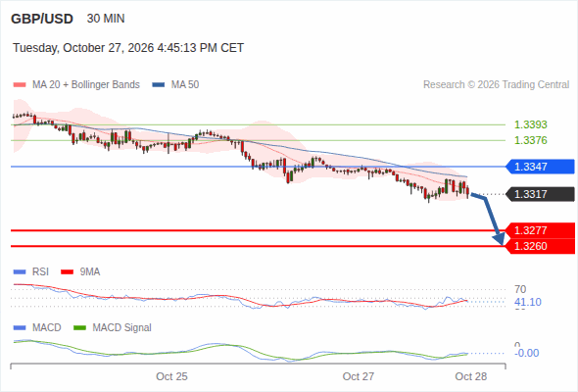Viewport: 578px width, 392px height.
Task: Click the MACD Signal green legend swatch
Action: [79, 328]
